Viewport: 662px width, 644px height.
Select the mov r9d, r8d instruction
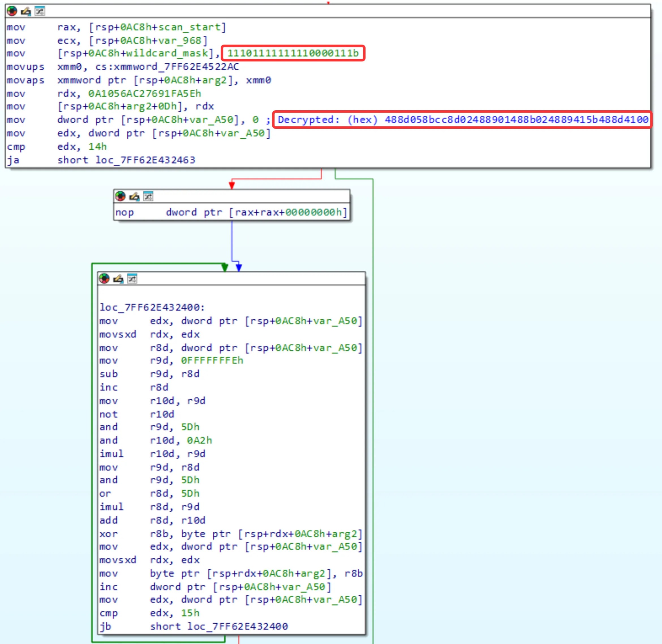pyautogui.click(x=150, y=467)
